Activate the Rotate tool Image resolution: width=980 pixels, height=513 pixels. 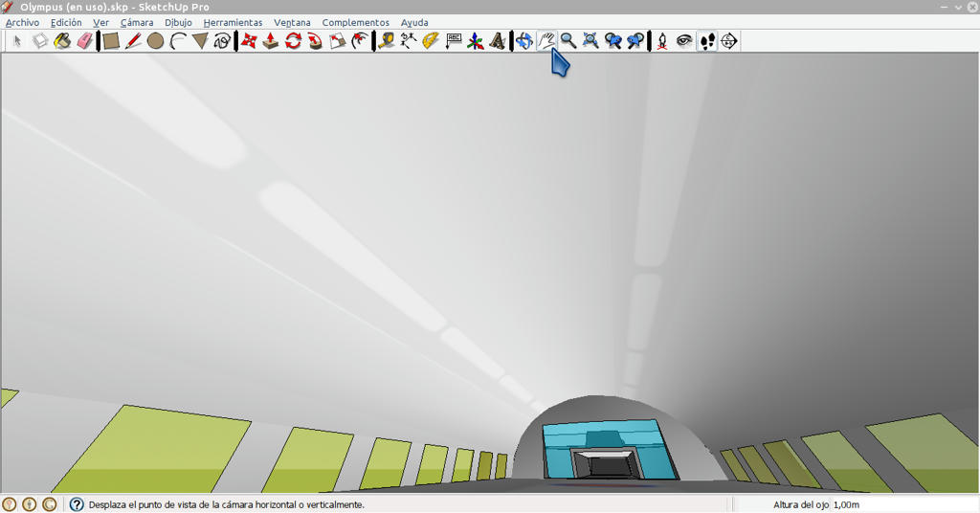click(x=293, y=41)
